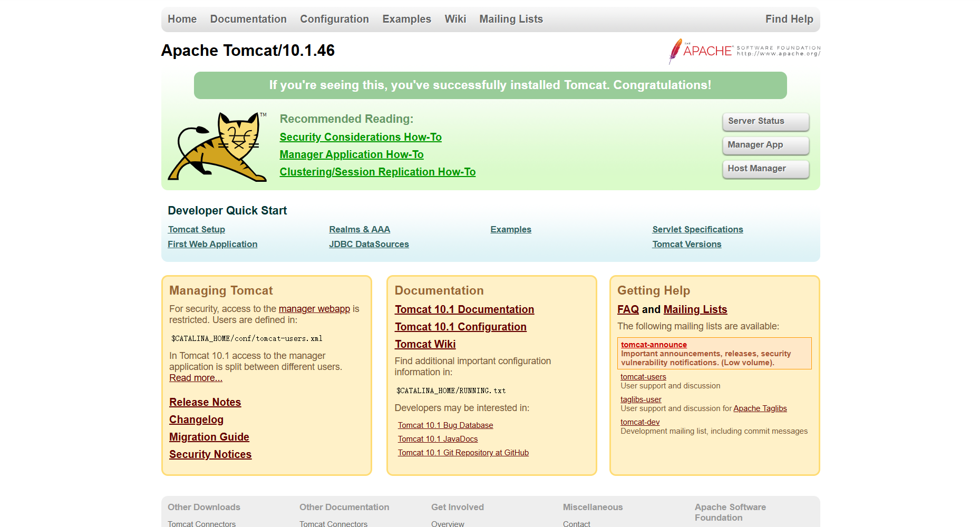Open the Manager App button
The image size is (980, 527).
(x=765, y=145)
